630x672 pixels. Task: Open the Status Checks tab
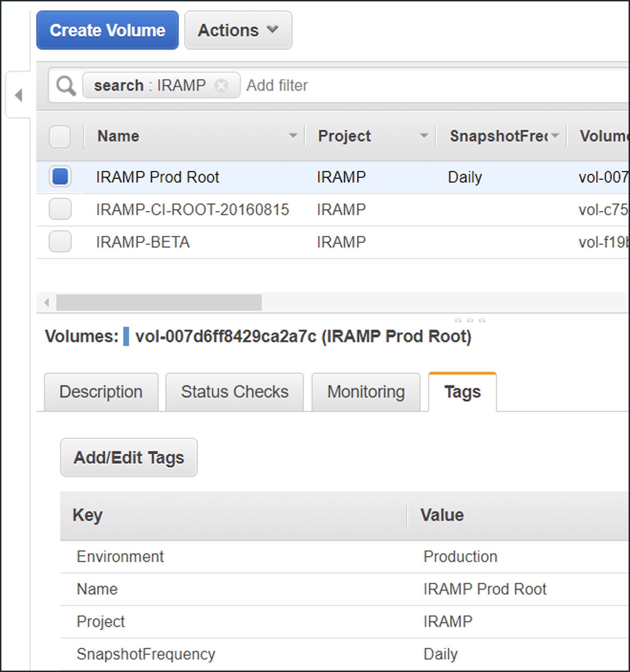(x=235, y=392)
